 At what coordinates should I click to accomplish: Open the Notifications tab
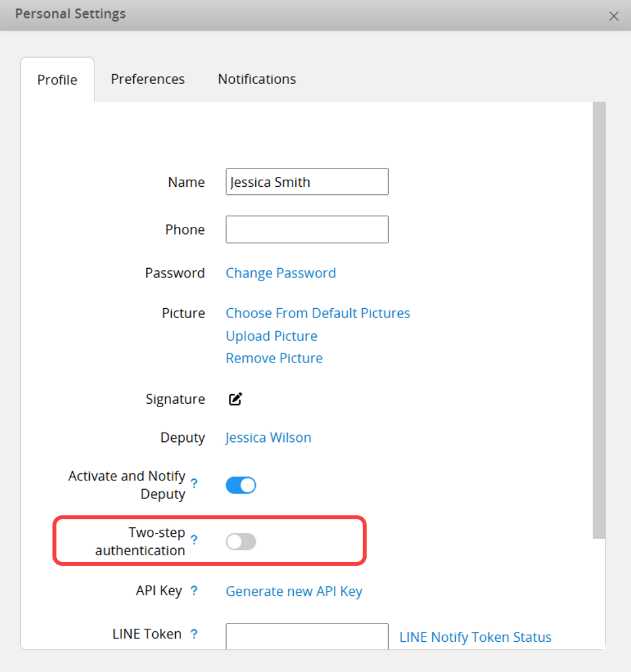click(x=256, y=79)
